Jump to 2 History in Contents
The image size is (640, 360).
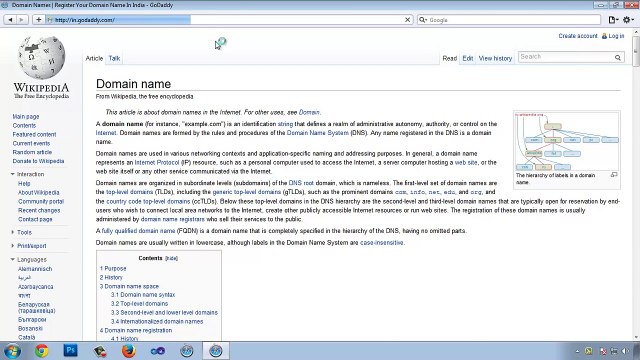pyautogui.click(x=111, y=278)
